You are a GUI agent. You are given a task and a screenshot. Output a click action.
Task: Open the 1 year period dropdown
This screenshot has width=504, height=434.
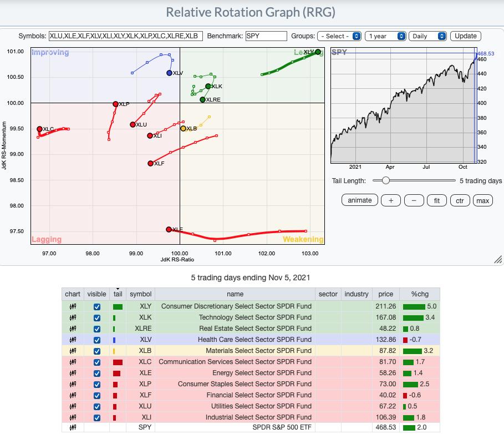[x=385, y=36]
